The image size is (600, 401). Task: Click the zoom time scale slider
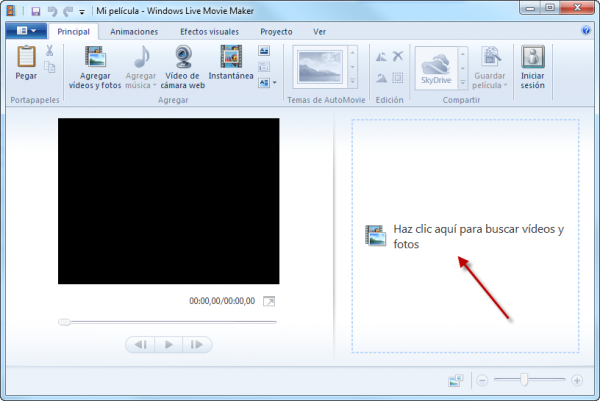pos(523,380)
